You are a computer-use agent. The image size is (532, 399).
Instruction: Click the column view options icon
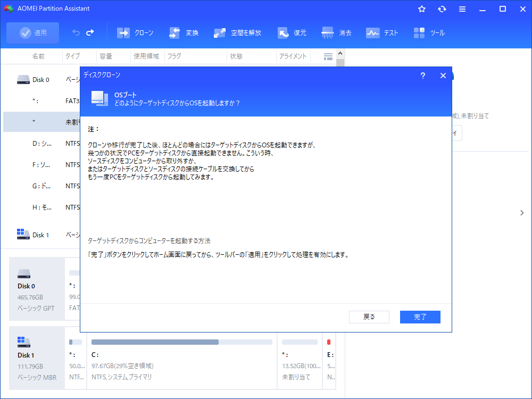click(x=328, y=57)
